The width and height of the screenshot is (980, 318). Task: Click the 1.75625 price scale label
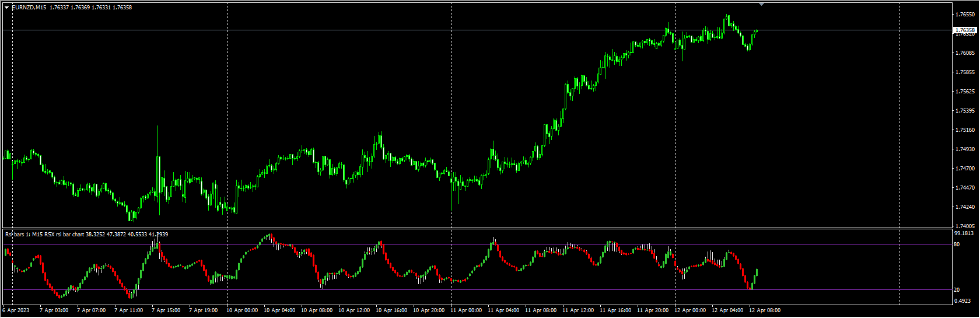(965, 92)
